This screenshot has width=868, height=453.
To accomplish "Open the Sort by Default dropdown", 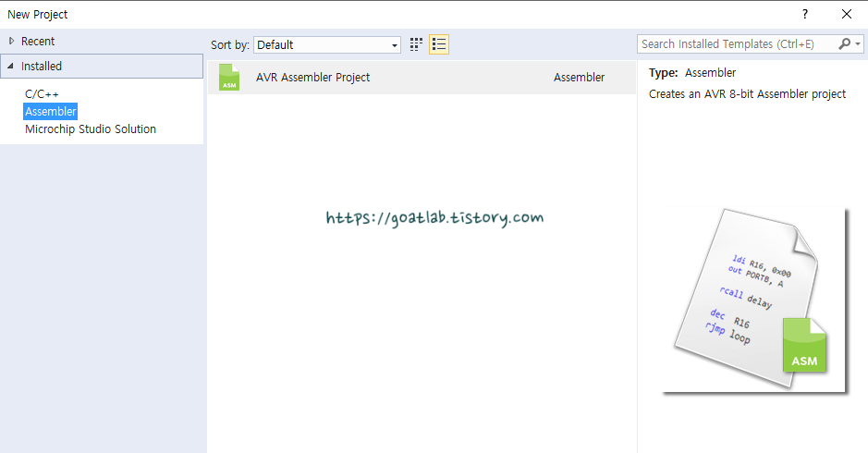I will pyautogui.click(x=327, y=45).
